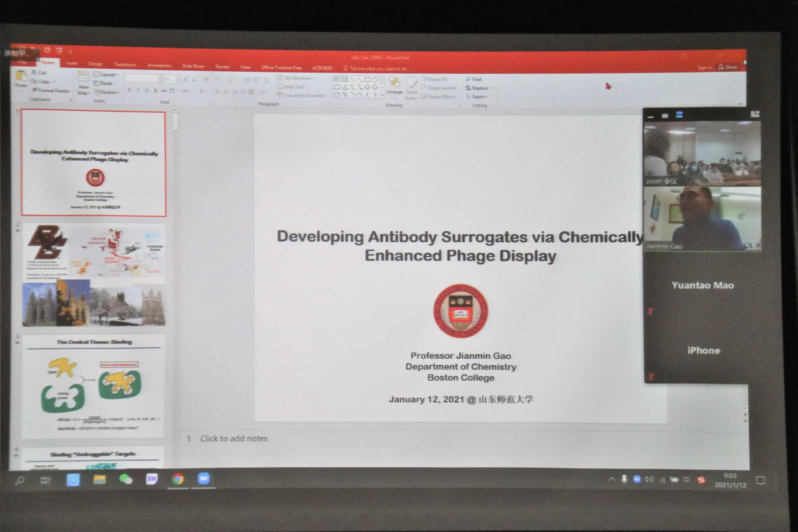Click the Share button
This screenshot has height=532, width=798.
(x=728, y=67)
